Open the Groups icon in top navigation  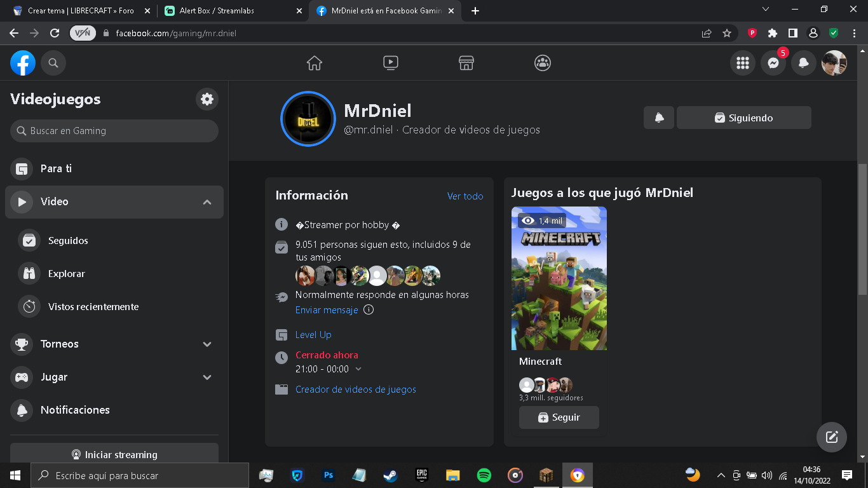(543, 63)
